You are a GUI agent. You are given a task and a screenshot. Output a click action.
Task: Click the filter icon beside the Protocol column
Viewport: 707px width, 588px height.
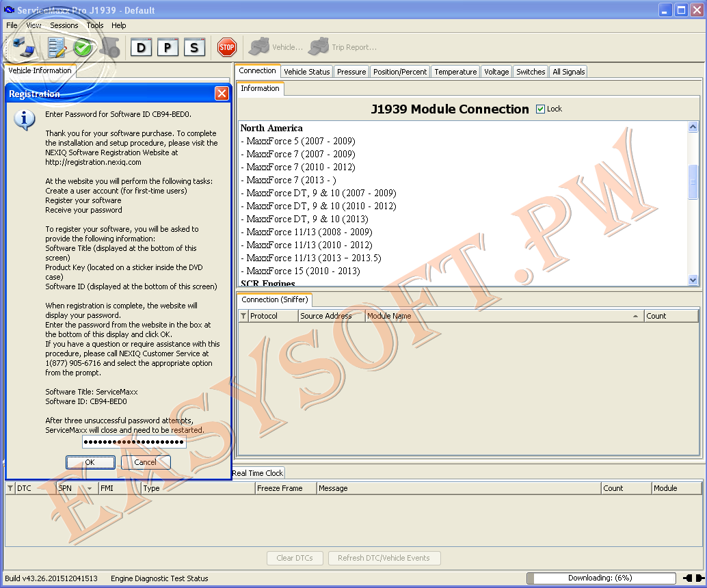point(243,316)
